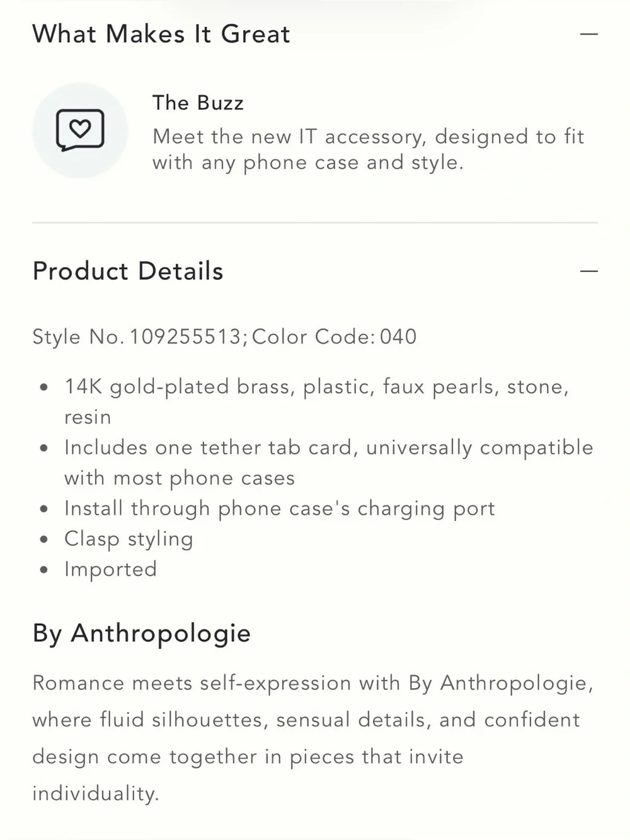Click the word individuality in brand description
The image size is (630, 840).
(95, 793)
